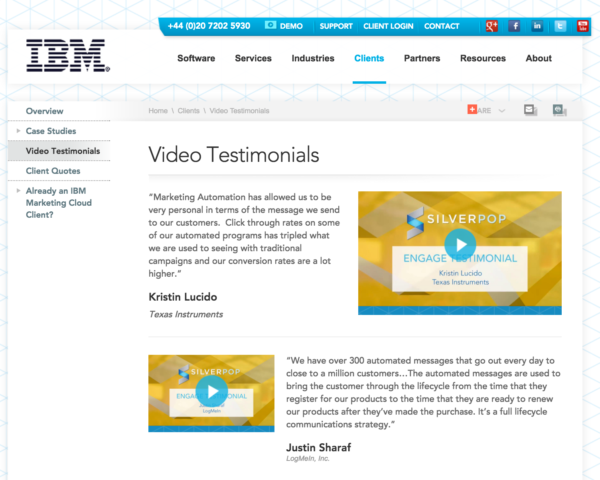Click the 300 automated messages quote paragraph

point(423,392)
